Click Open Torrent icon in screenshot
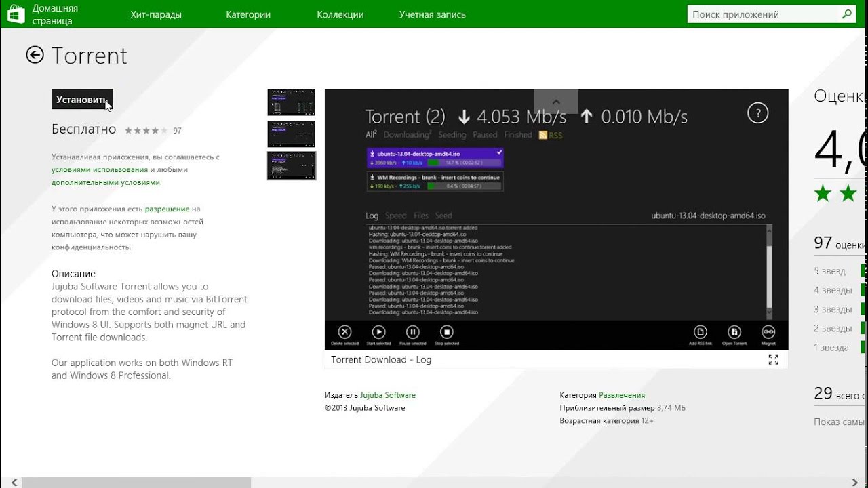 click(734, 332)
